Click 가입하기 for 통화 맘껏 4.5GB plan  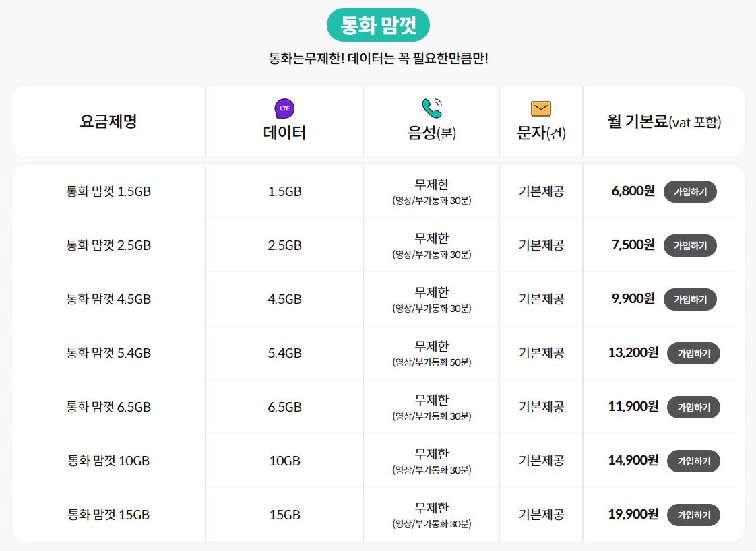point(690,299)
